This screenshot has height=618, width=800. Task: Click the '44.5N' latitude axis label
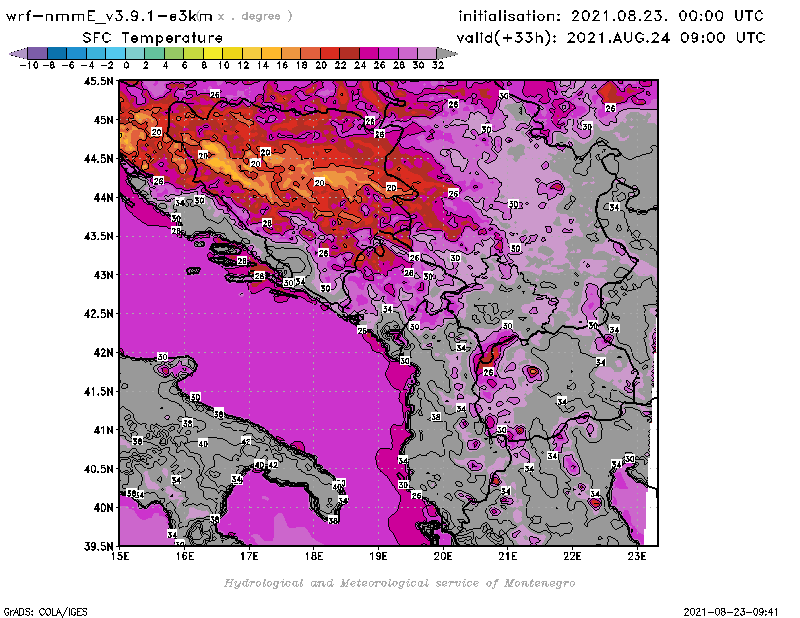[98, 159]
